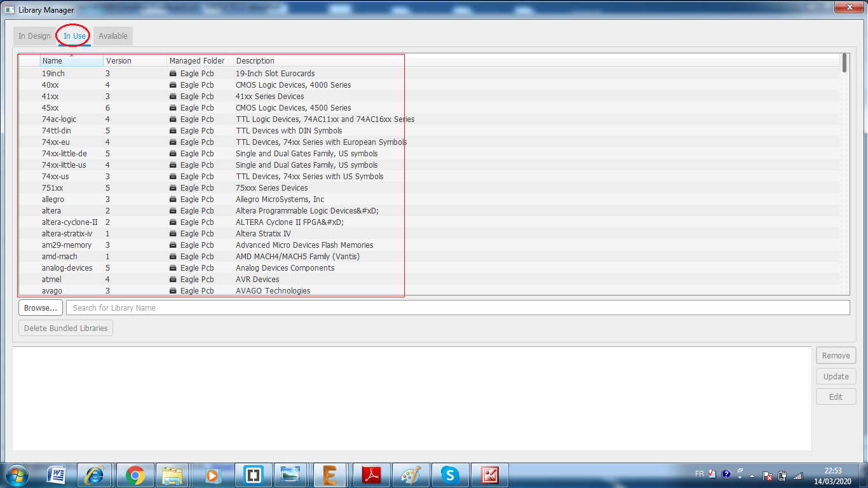Click description 'AVAGO Technologies'
Viewport: 868px width, 488px height.
273,291
